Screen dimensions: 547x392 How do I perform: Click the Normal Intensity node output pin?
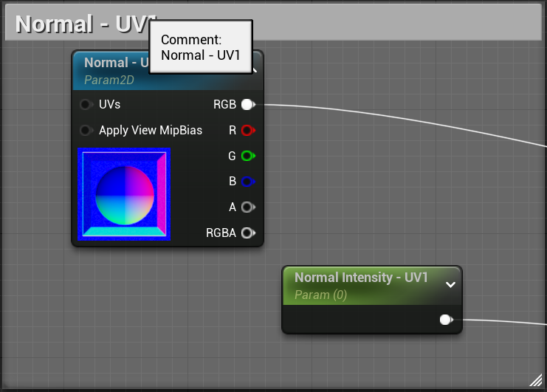tap(445, 320)
